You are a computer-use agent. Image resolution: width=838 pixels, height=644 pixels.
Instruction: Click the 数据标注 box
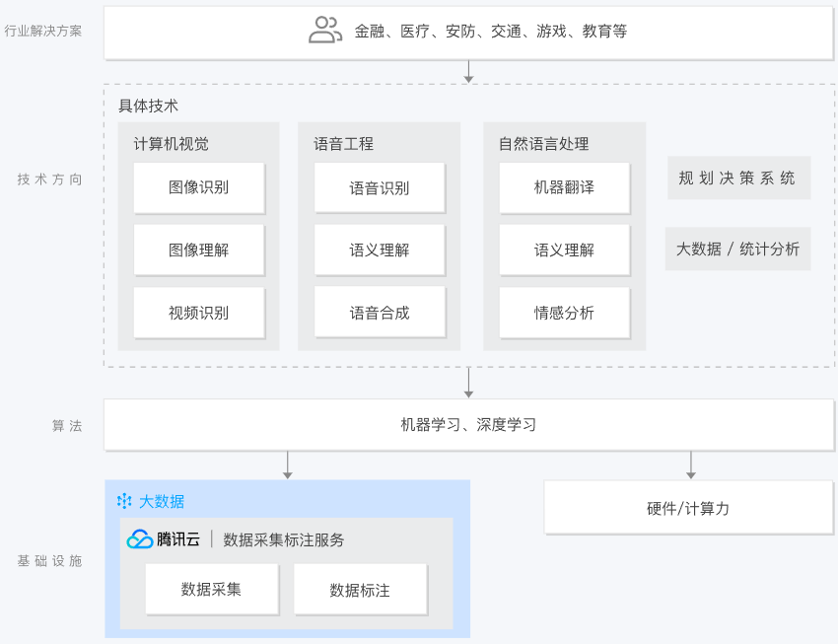click(360, 589)
